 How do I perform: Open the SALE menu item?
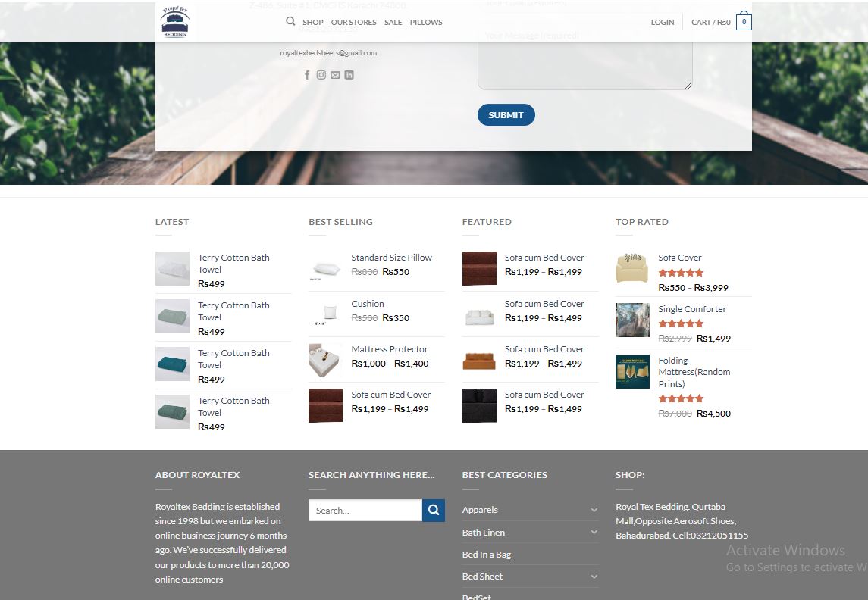393,22
